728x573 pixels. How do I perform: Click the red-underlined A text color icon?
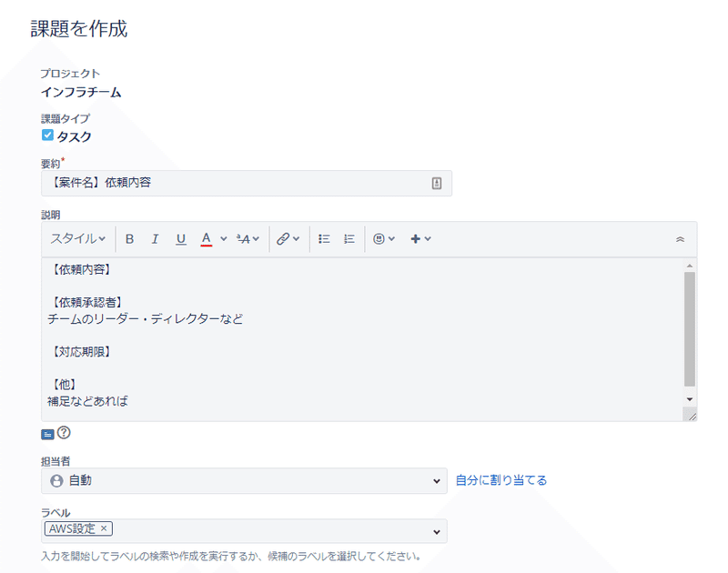coord(207,239)
